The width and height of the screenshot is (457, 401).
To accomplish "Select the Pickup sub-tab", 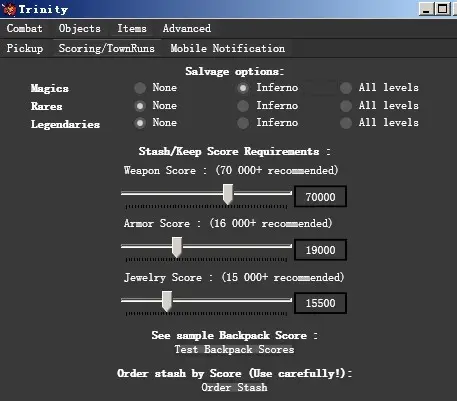I will 25,48.
